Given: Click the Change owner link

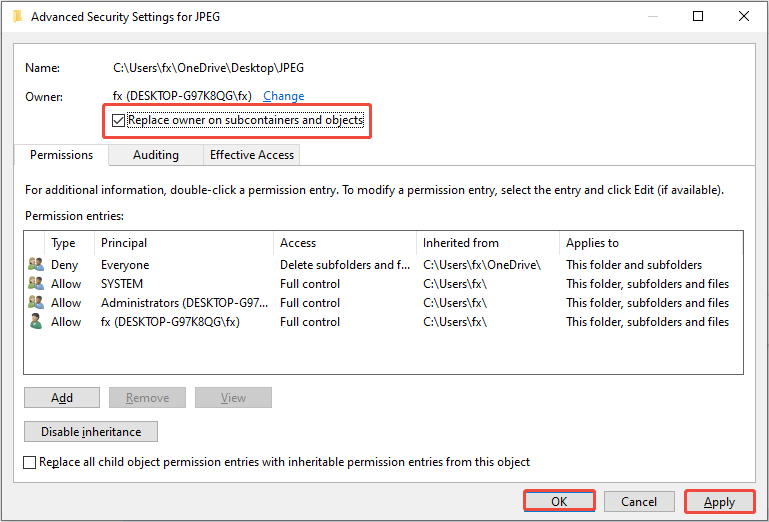Looking at the screenshot, I should 283,96.
